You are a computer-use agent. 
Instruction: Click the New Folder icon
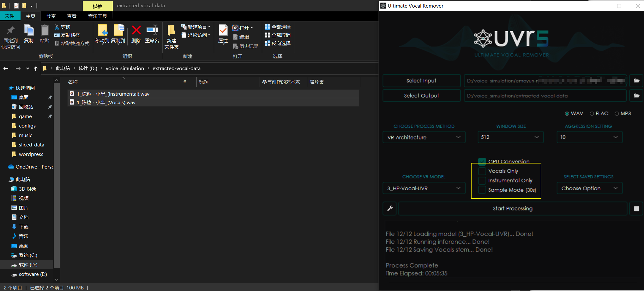pyautogui.click(x=171, y=31)
